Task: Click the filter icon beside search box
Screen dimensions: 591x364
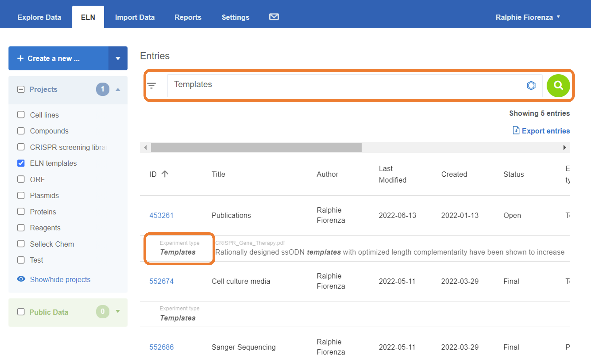Action: click(152, 85)
